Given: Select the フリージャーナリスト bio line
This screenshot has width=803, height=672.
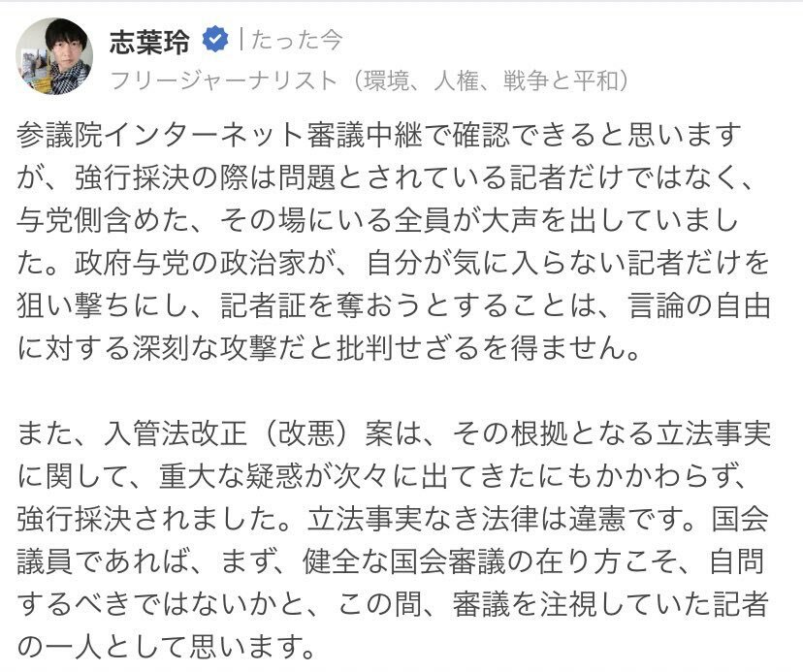Looking at the screenshot, I should (369, 80).
